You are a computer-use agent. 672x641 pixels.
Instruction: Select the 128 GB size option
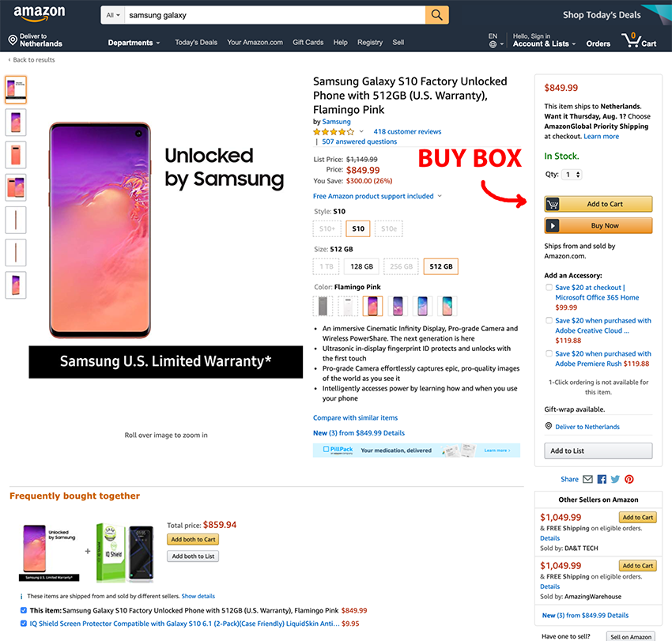pos(362,266)
